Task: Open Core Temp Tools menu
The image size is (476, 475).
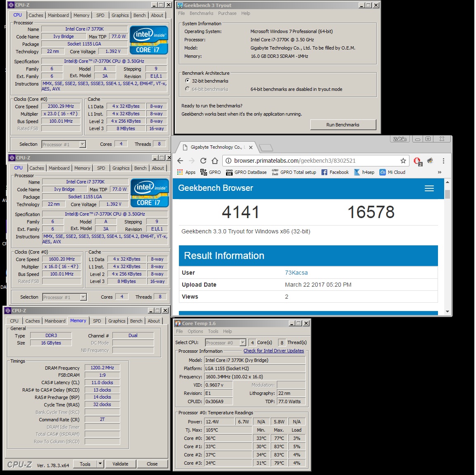Action: tap(213, 331)
